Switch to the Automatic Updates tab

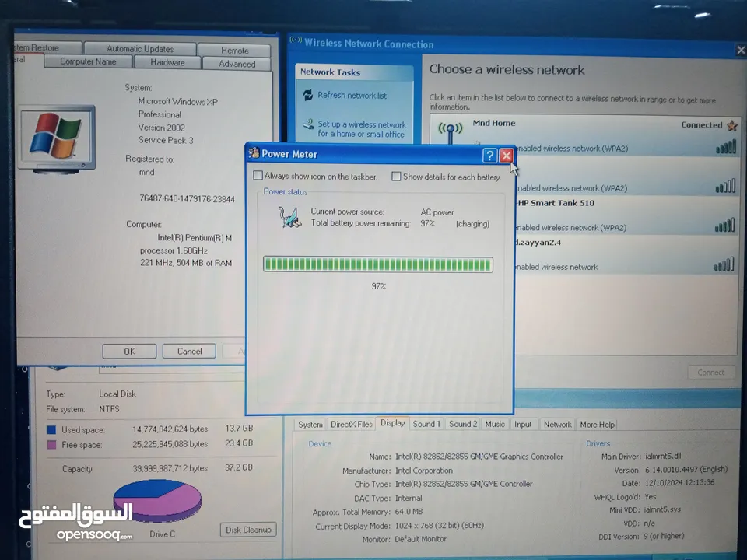140,48
